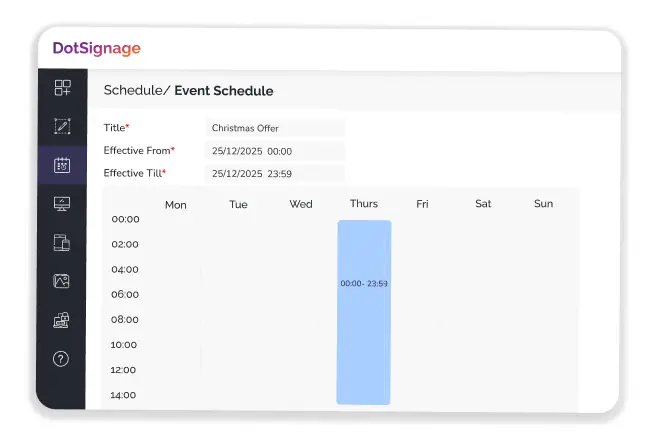Click the 14:00 time row label

coord(123,395)
